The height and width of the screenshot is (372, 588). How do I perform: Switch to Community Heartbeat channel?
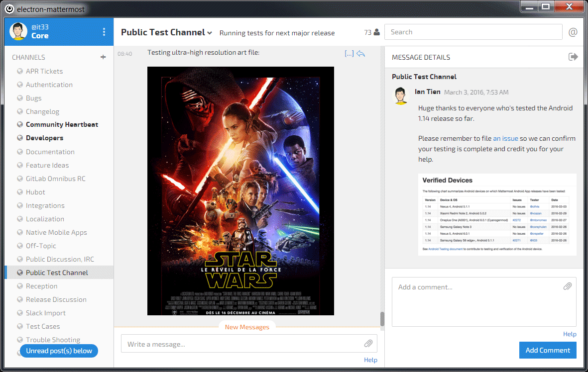tap(62, 124)
